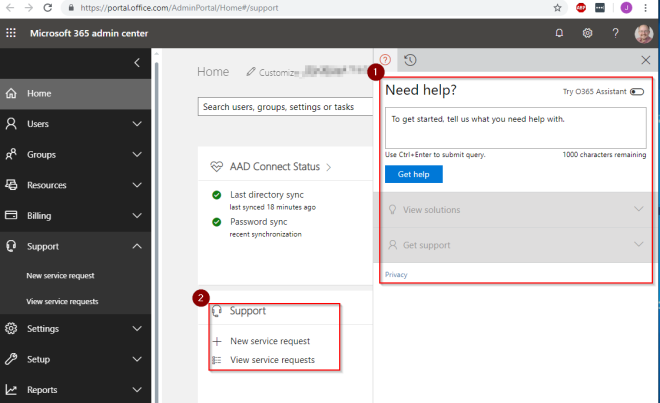Expand the Groups chevron
The width and height of the screenshot is (660, 403).
coord(137,155)
